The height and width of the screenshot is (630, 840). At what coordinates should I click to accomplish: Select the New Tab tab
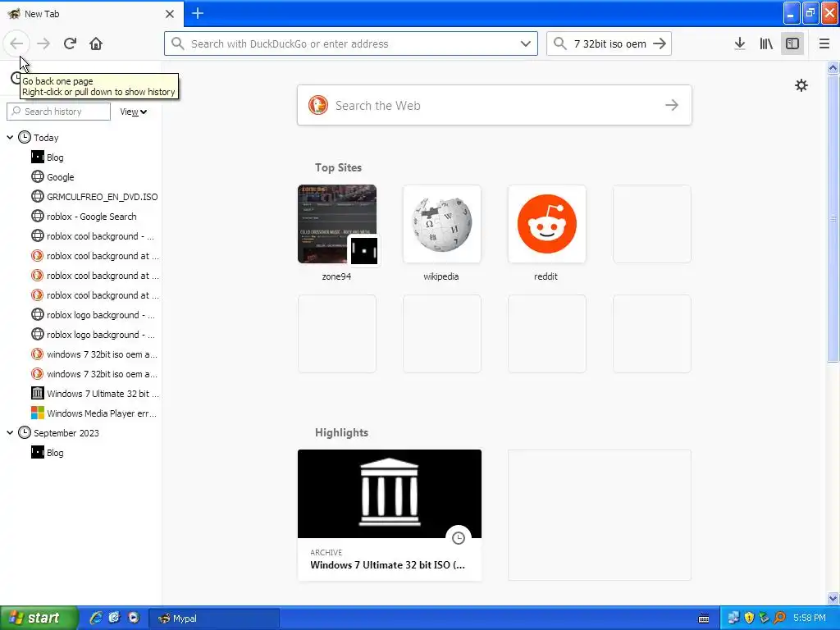point(91,14)
